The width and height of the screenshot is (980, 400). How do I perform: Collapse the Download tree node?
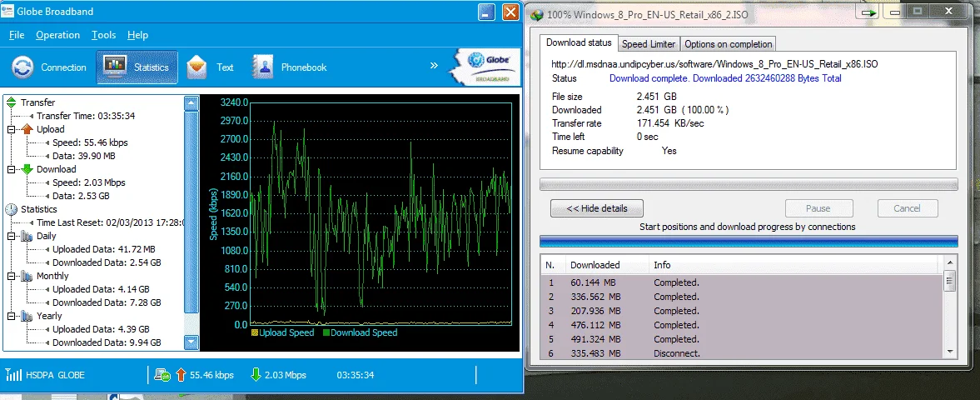[12, 170]
